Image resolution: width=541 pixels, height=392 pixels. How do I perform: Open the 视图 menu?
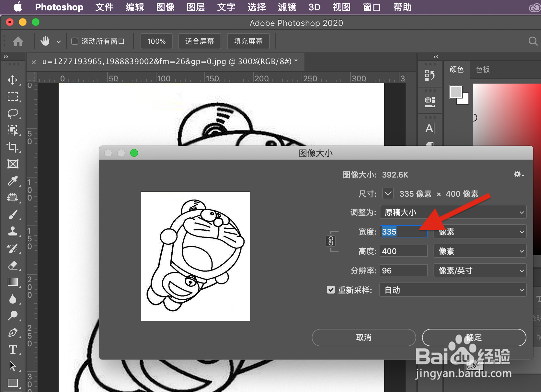tap(341, 7)
